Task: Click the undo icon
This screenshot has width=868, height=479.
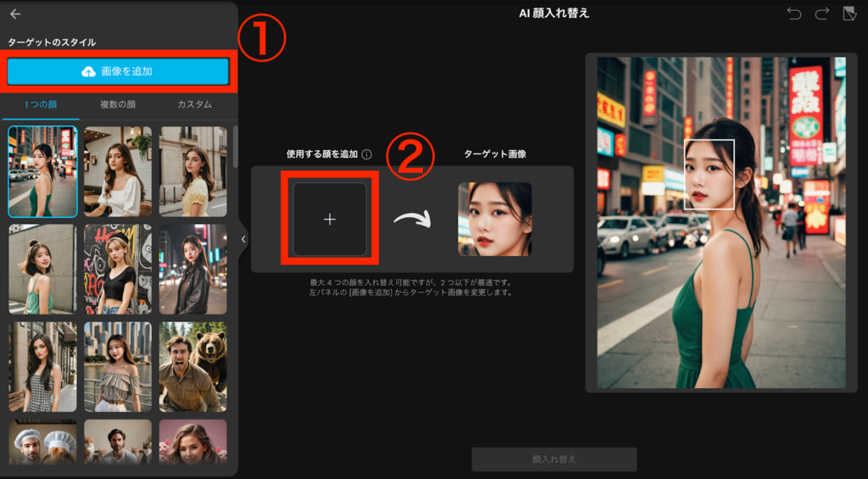Action: [x=794, y=14]
